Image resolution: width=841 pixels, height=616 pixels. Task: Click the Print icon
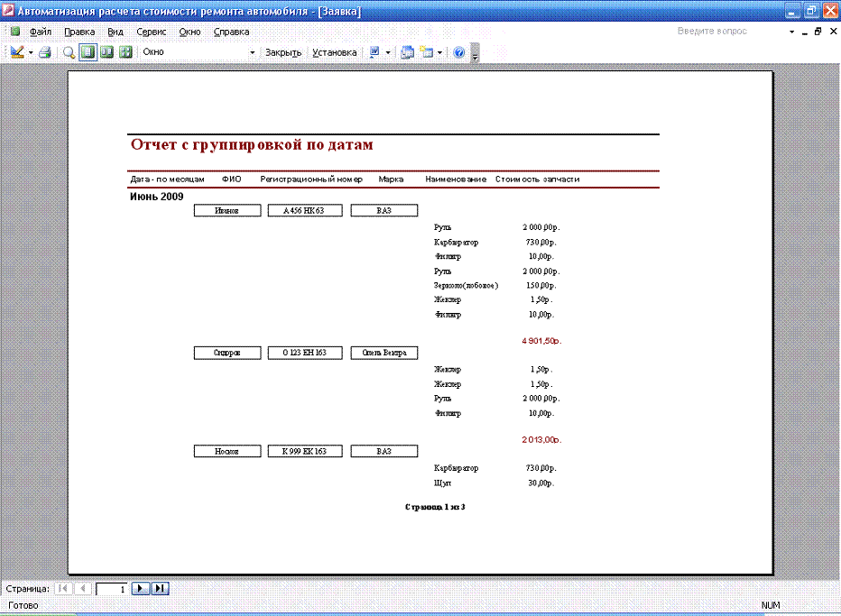[x=45, y=52]
